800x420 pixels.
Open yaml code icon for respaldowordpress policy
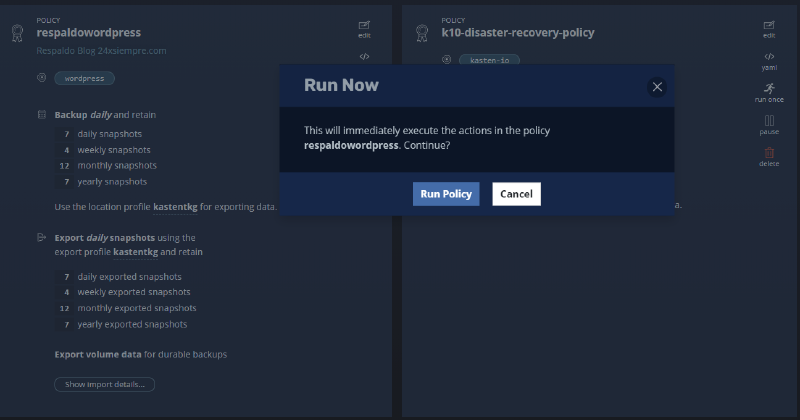click(364, 57)
